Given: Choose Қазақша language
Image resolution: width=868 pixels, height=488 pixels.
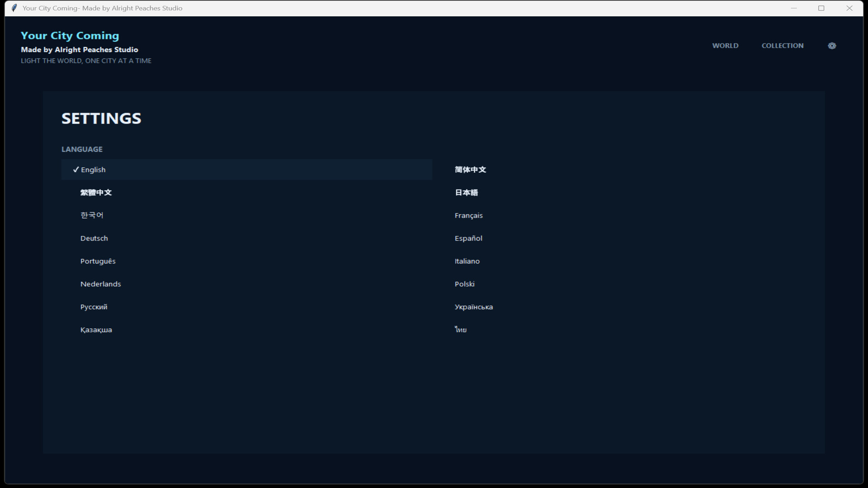Looking at the screenshot, I should [96, 330].
